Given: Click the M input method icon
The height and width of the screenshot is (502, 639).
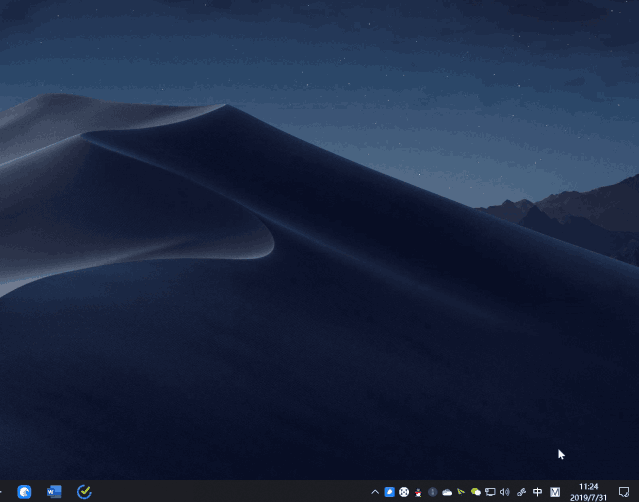Looking at the screenshot, I should (555, 492).
